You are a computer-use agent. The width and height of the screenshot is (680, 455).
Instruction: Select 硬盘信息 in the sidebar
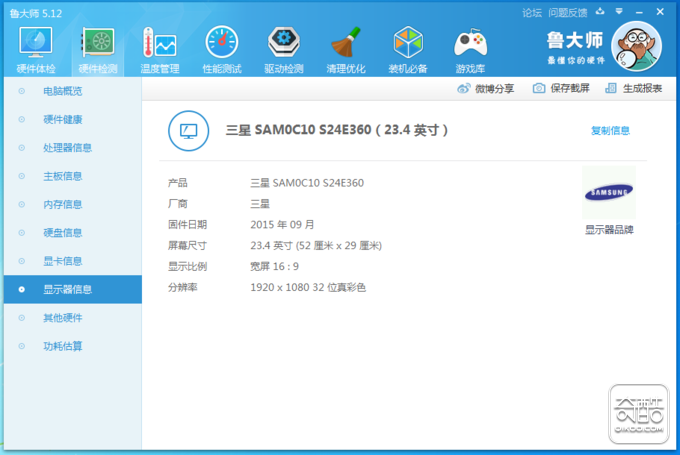(73, 233)
